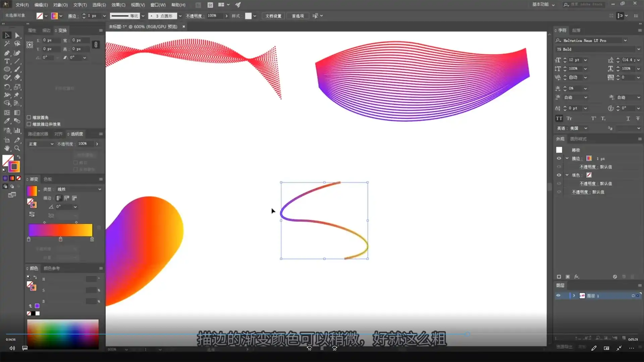Open the 效果(C) menu
The image size is (644, 362).
click(118, 5)
